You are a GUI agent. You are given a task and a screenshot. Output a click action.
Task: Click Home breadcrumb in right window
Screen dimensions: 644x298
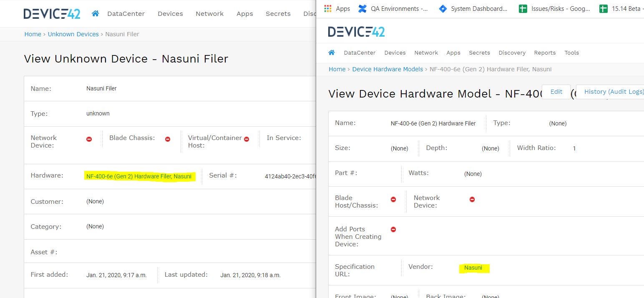click(337, 69)
